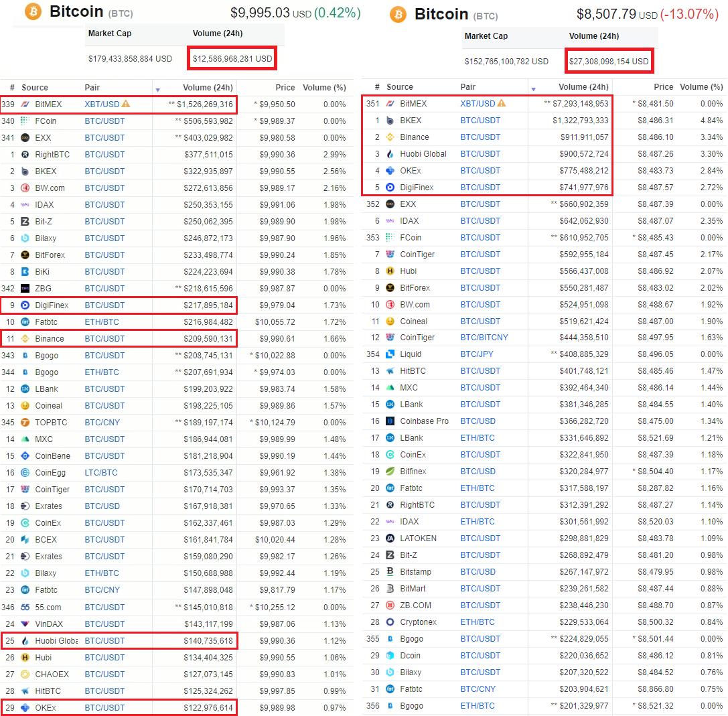Click OKEx icon in left table row 29
This screenshot has width=728, height=716.
(x=25, y=708)
